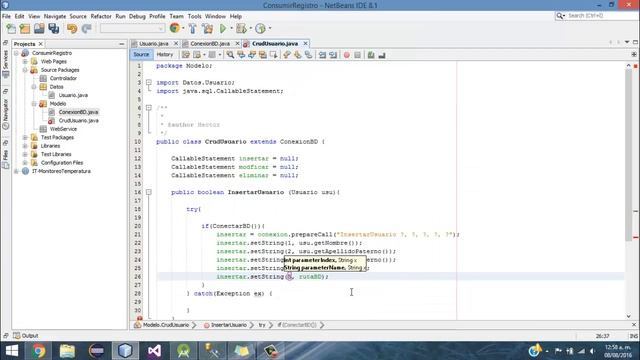Click the Windows Start button
640x360 pixels.
pyautogui.click(x=11, y=351)
